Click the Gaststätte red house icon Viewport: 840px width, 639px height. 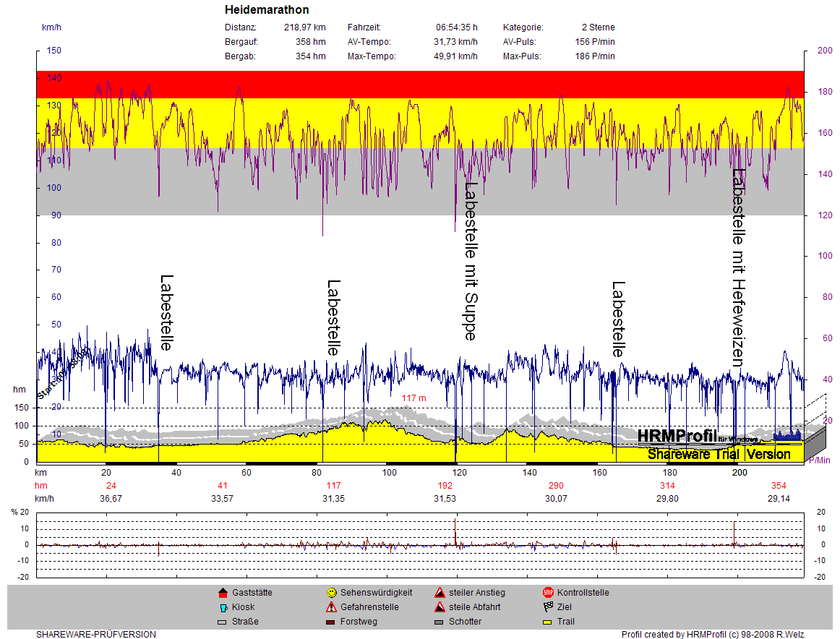click(223, 592)
